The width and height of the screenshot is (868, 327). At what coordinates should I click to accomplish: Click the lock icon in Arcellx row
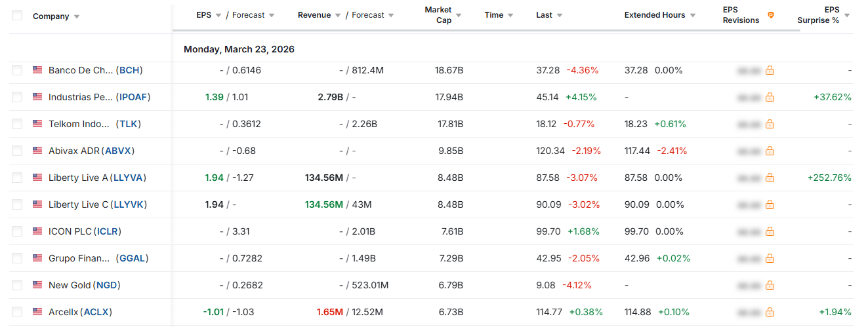pos(770,312)
